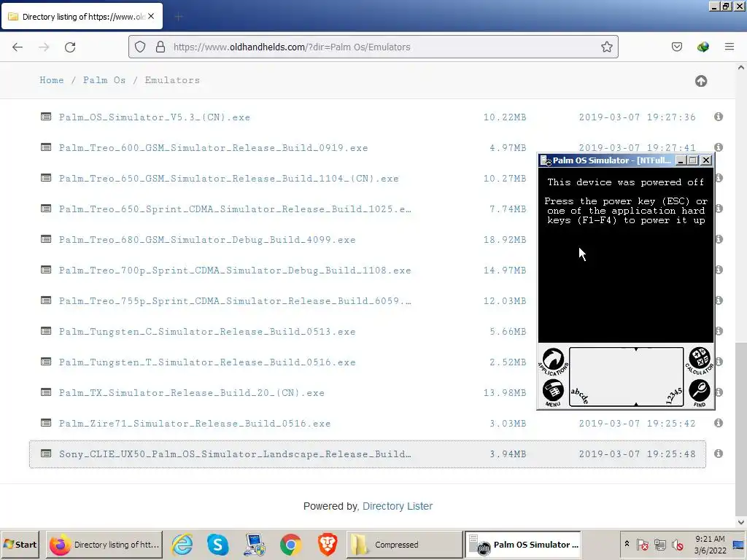Show hidden system tray icons
747x560 pixels.
click(627, 544)
